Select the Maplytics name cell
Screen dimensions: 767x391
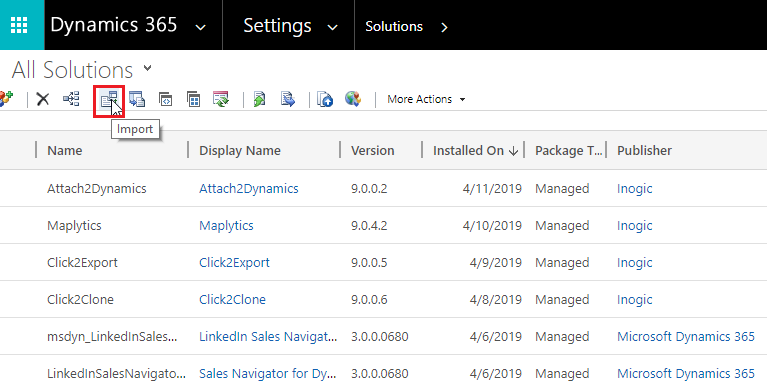74,226
